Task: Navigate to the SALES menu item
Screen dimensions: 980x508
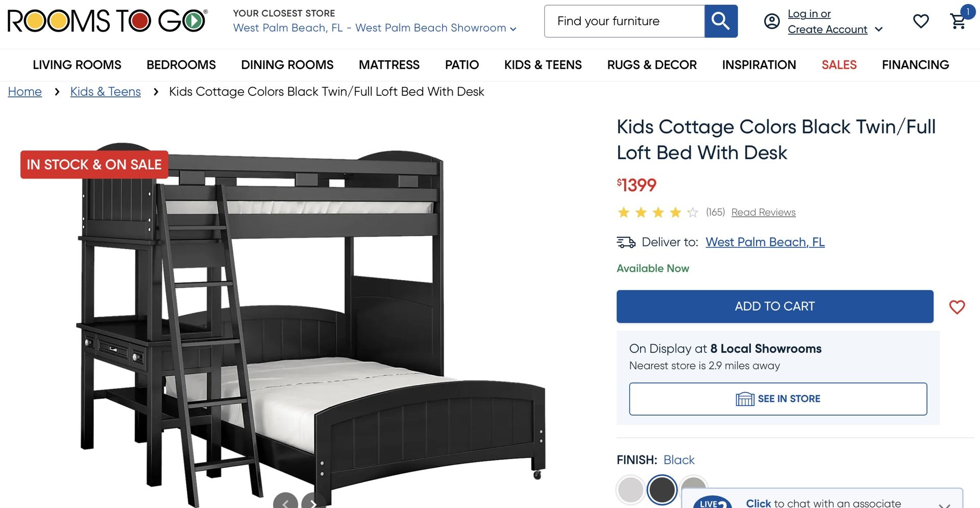Action: (x=839, y=65)
